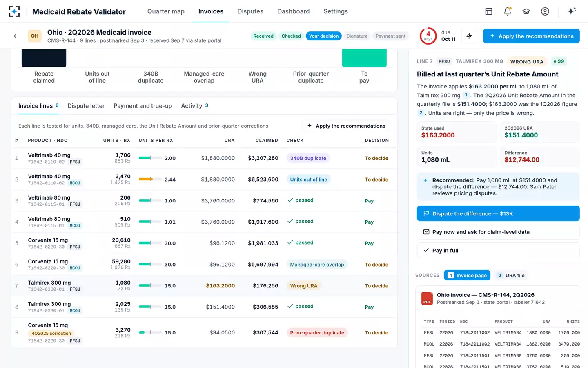This screenshot has height=368, width=588.
Task: Click the 340B duplicate check badge
Action: pos(308,158)
